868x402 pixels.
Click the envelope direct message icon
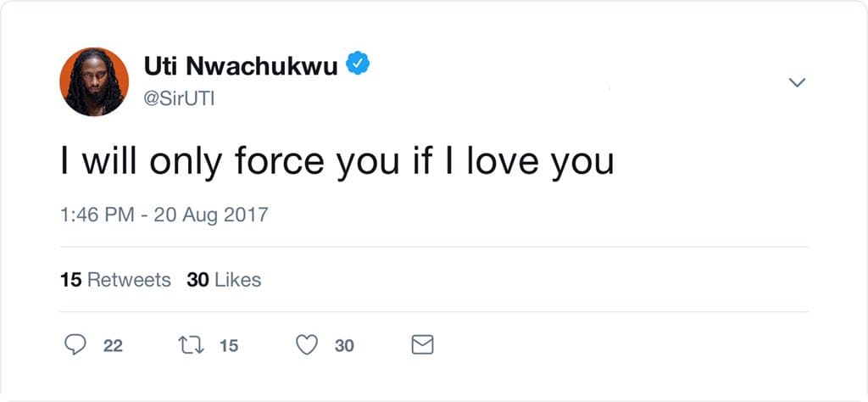[422, 344]
